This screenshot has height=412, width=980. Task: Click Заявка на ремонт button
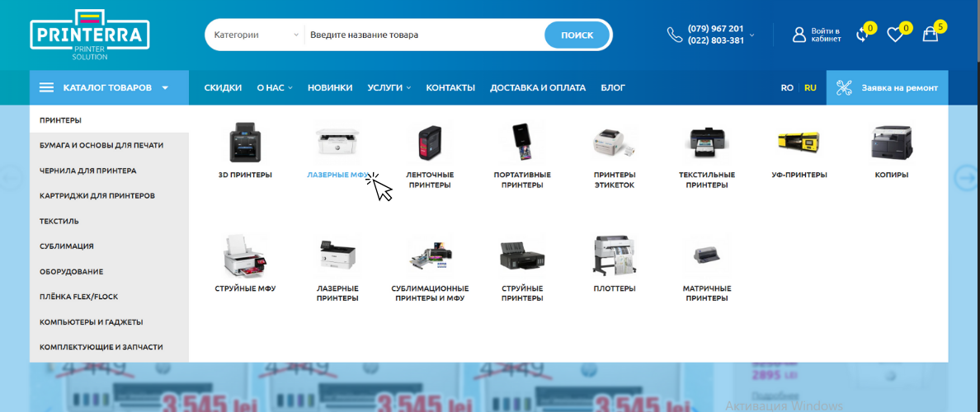[887, 88]
